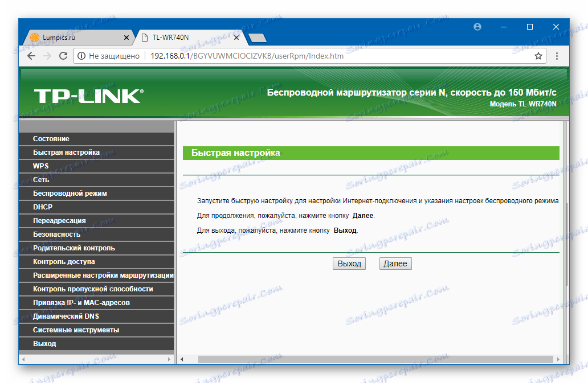The height and width of the screenshot is (383, 588).
Task: Click the TP-LINK logo
Action: click(89, 96)
